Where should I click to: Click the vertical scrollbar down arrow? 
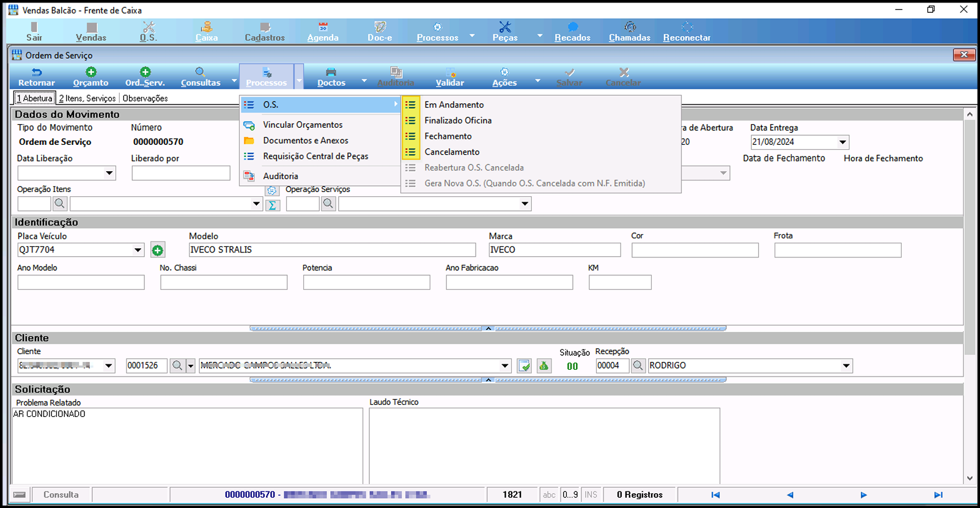pos(970,479)
